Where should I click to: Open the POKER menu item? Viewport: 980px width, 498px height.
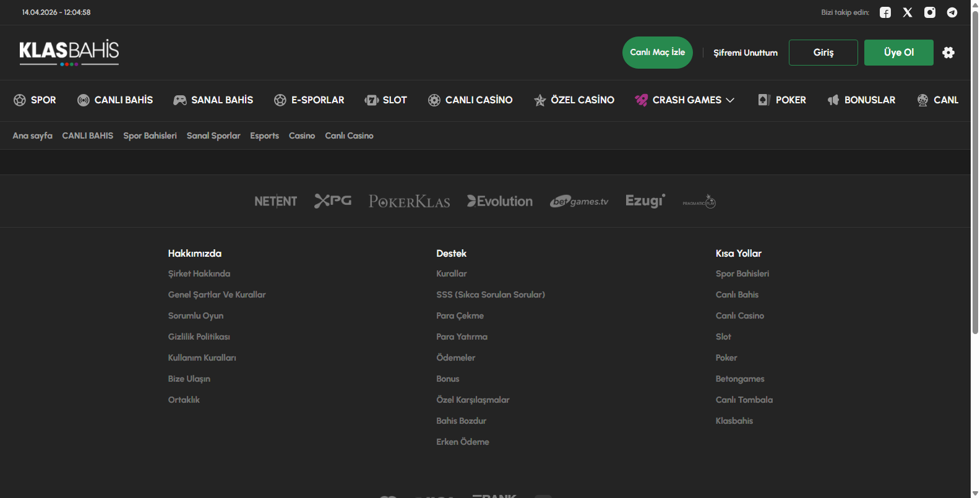[783, 100]
